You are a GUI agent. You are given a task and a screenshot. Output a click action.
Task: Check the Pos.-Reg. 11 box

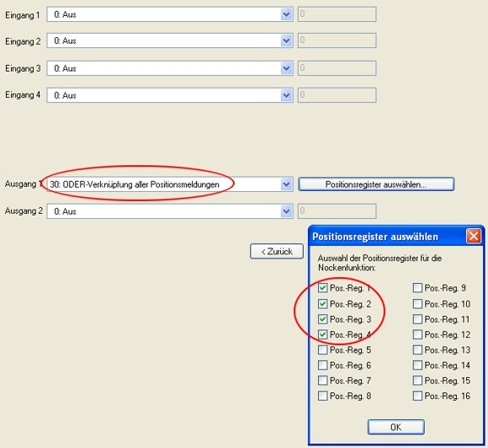pyautogui.click(x=417, y=319)
